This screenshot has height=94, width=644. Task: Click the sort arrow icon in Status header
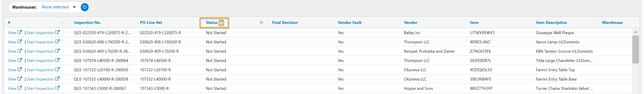click(221, 22)
